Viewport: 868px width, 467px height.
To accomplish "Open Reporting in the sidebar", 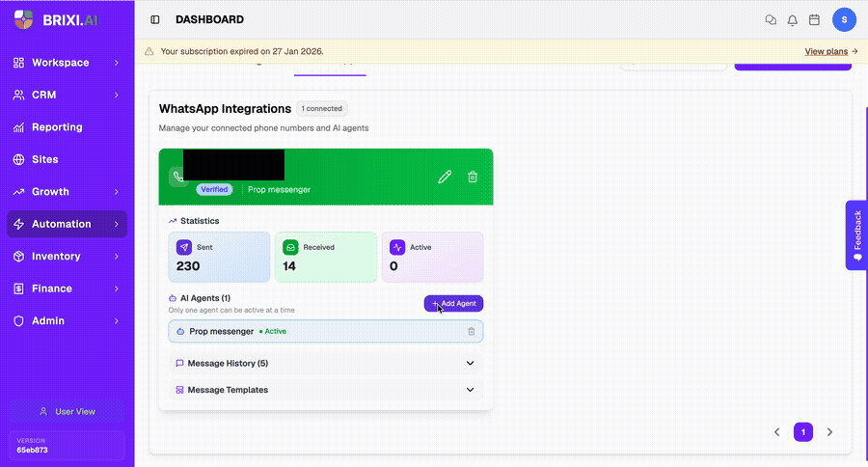I will [67, 127].
